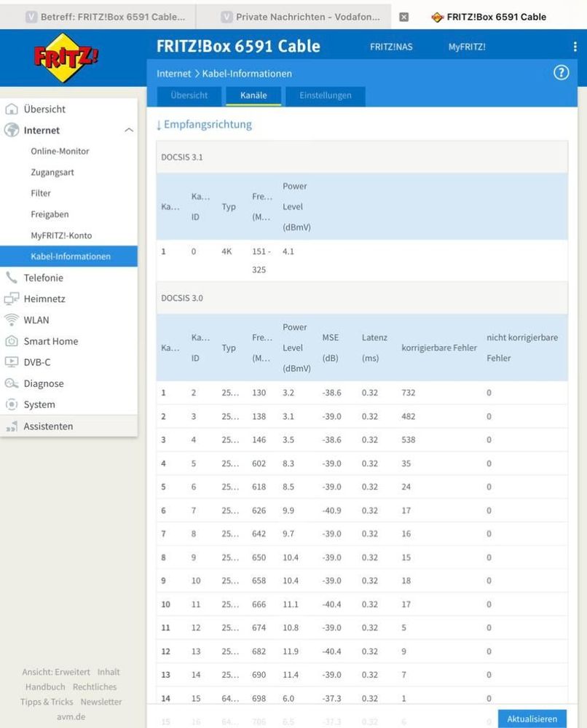Open the Einstellungen tab
This screenshot has height=728, width=587.
coord(326,95)
